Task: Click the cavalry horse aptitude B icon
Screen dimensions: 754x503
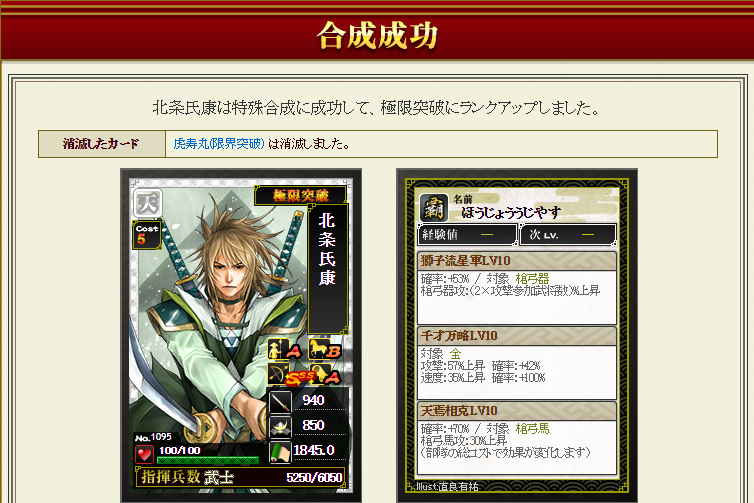Action: point(325,350)
